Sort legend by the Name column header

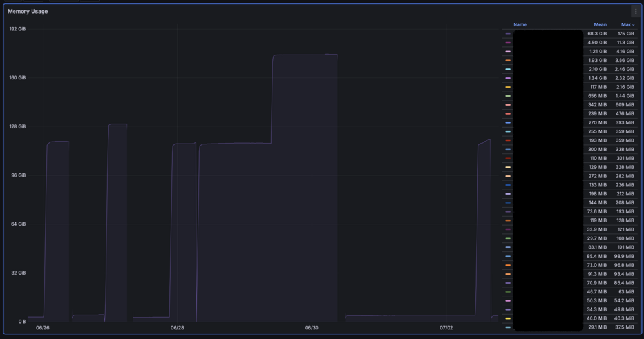(x=520, y=24)
